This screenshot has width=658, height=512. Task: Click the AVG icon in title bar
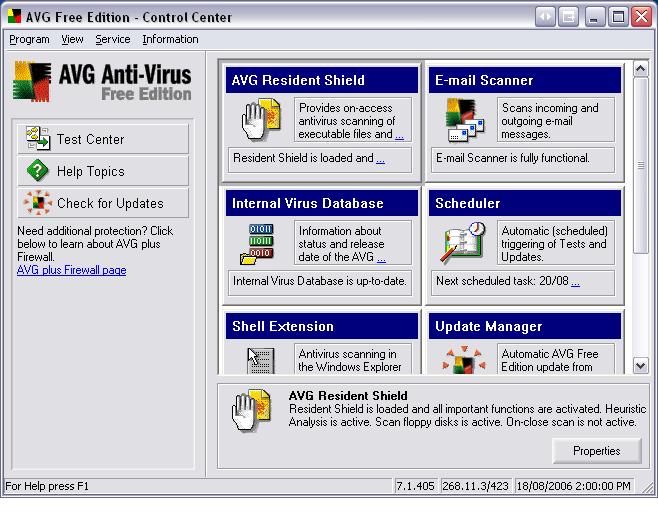13,16
